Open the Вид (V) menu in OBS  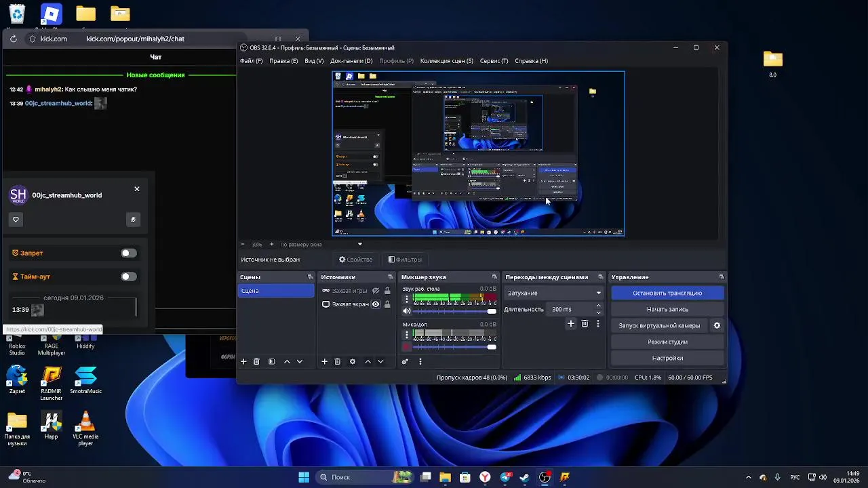coord(314,61)
